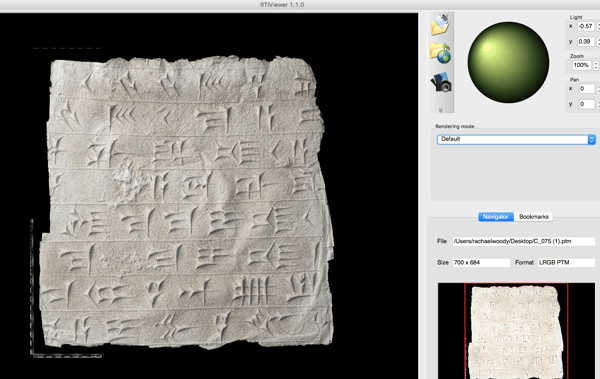600x379 pixels.
Task: Click the File path field
Action: click(524, 241)
